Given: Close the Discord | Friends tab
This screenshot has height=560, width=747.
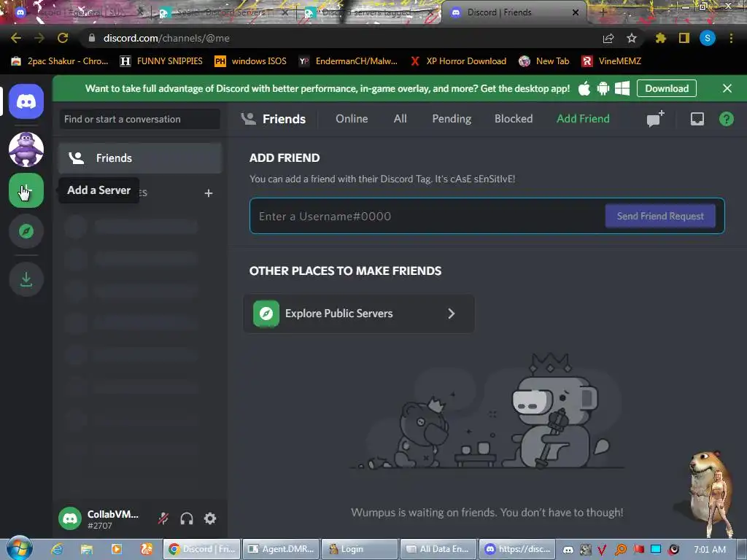Looking at the screenshot, I should pos(576,12).
